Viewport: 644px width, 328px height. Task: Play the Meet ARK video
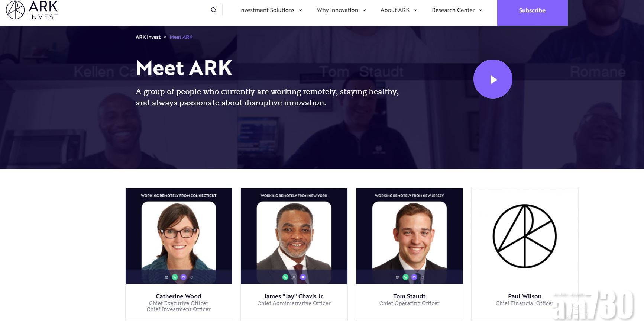(x=493, y=79)
